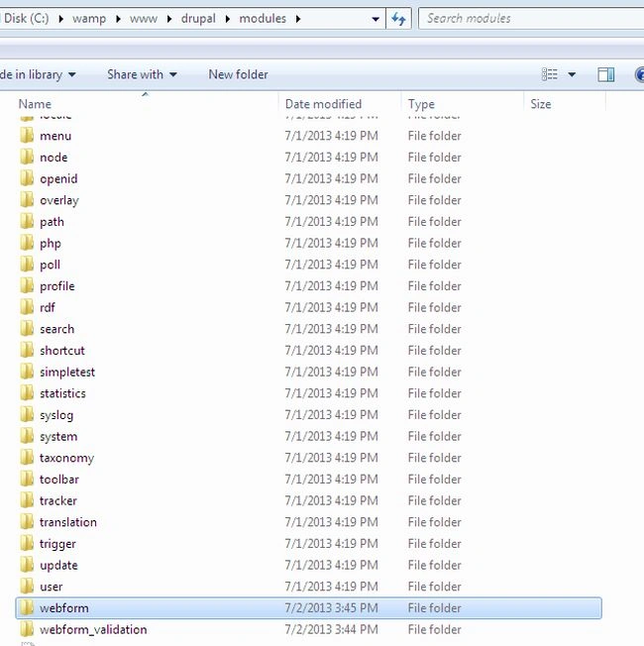Click the system folder icon
The image size is (644, 646).
(27, 436)
